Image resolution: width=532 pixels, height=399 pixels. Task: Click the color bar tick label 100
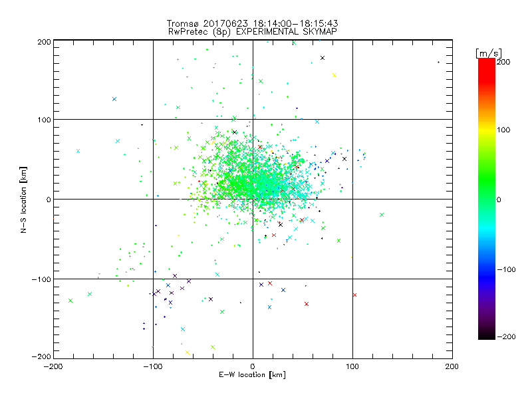503,130
